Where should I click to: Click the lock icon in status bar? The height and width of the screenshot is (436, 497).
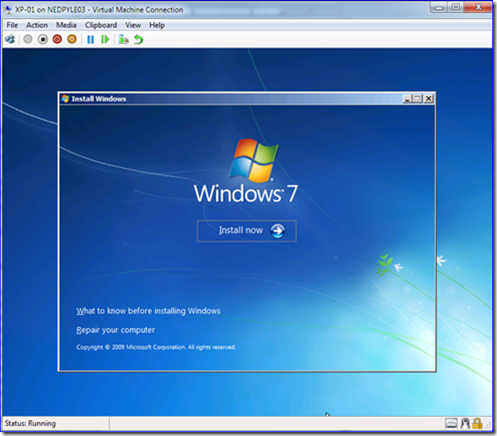pos(477,424)
